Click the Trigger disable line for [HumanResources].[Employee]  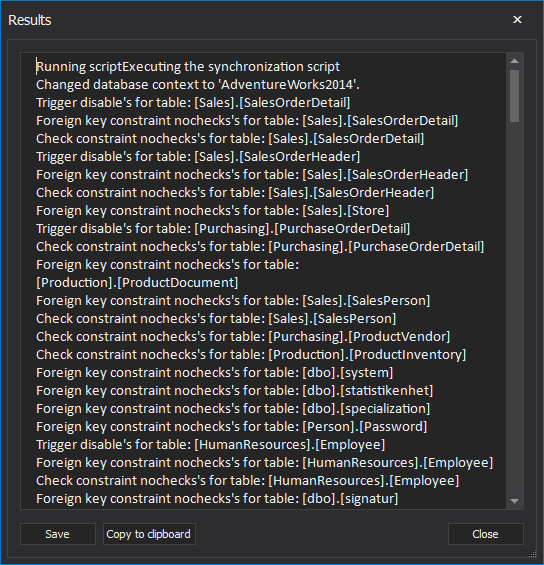(210, 445)
